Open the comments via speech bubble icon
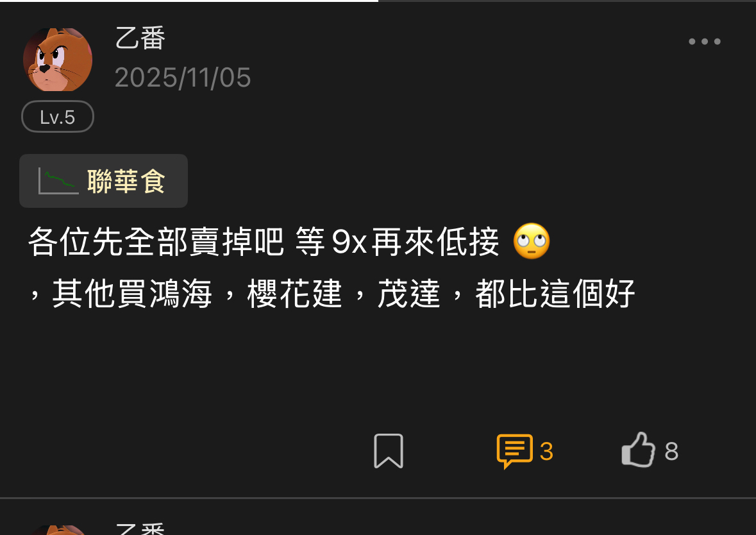 point(514,451)
